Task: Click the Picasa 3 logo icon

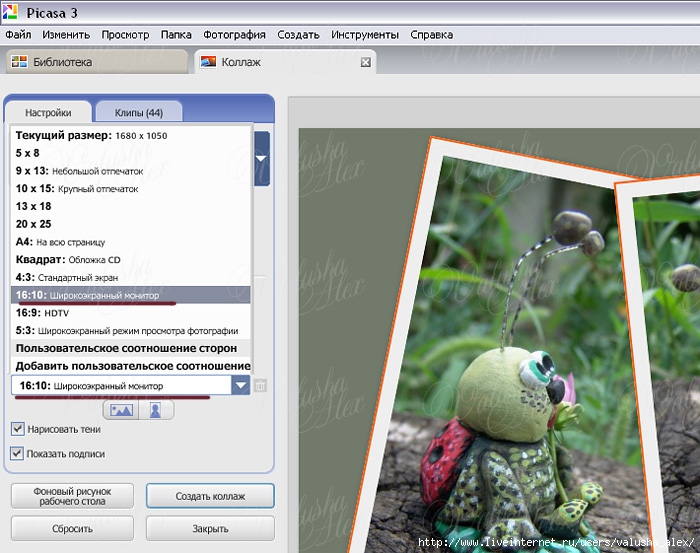Action: [10, 12]
